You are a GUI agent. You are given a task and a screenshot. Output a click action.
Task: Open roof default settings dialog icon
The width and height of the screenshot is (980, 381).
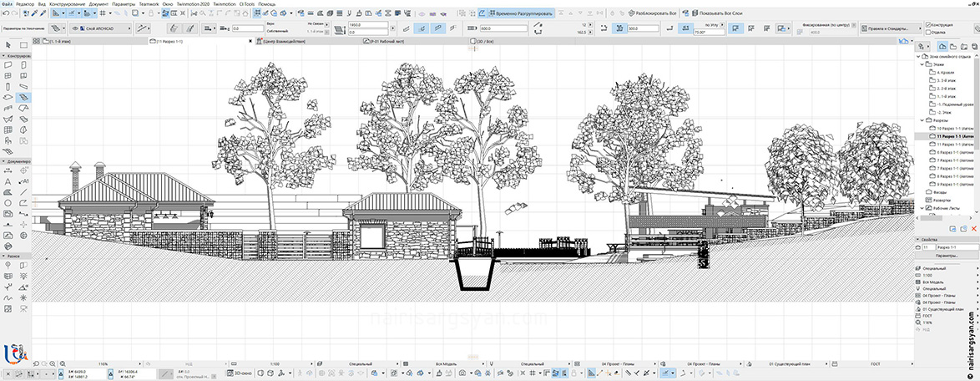[x=57, y=28]
